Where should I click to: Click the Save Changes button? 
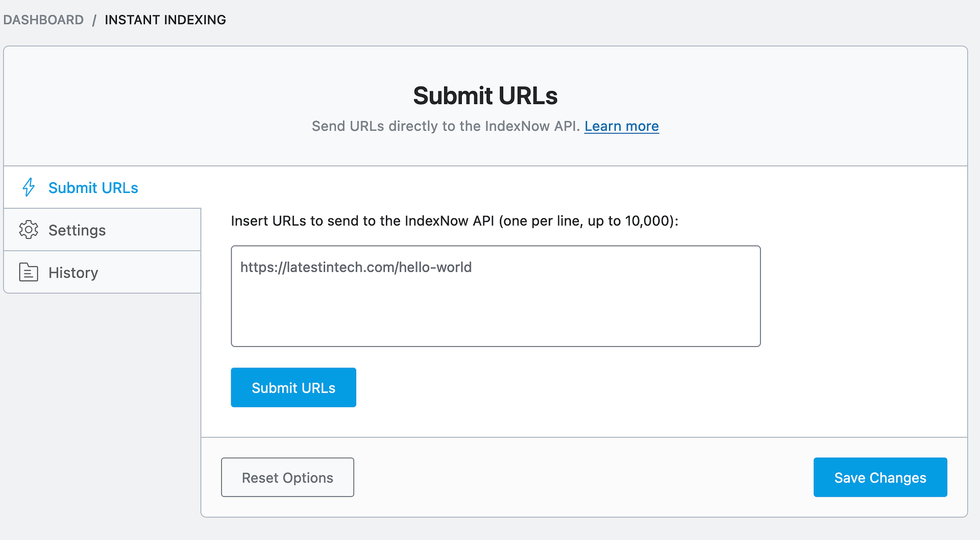coord(880,477)
